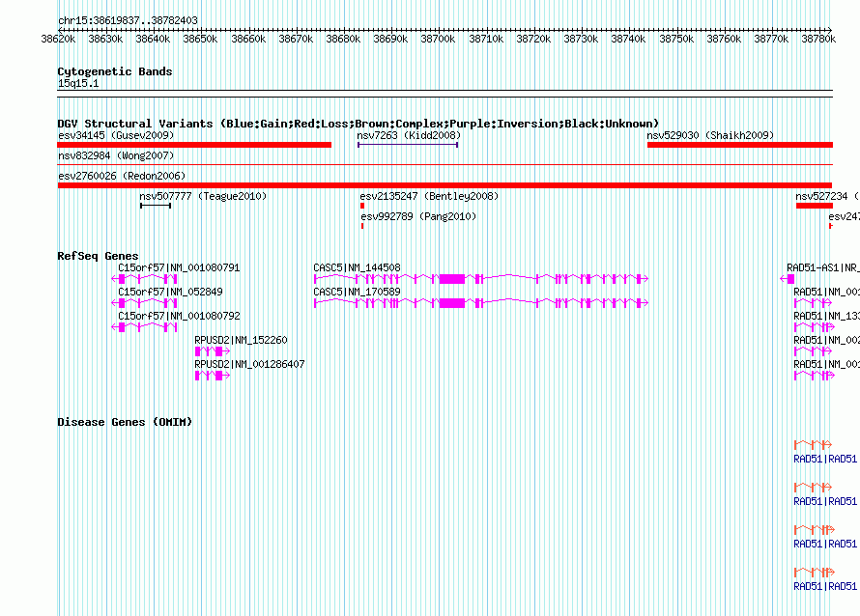Click the RAD51-AS1 gene glyph
This screenshot has height=616, width=860.
click(788, 279)
